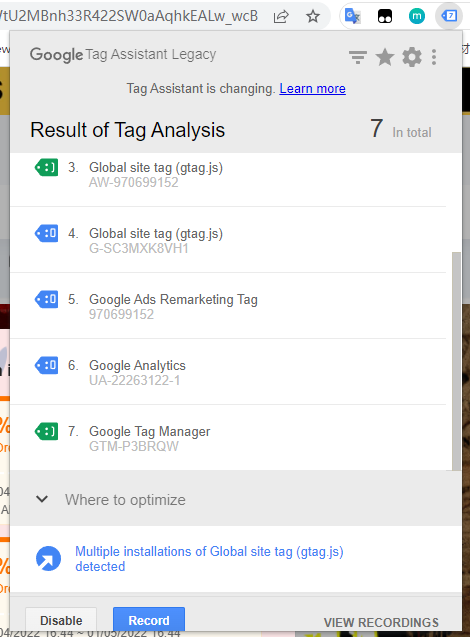Click the star favorites icon
Image resolution: width=470 pixels, height=637 pixels.
tap(385, 57)
